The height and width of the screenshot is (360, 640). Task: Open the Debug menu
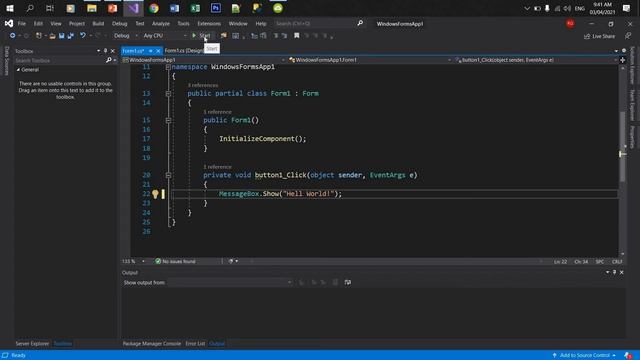120,24
